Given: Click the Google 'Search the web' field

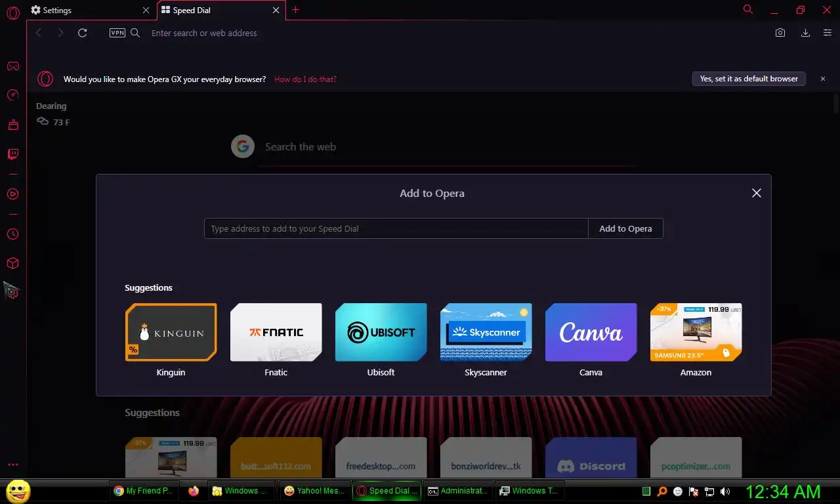Looking at the screenshot, I should [446, 147].
